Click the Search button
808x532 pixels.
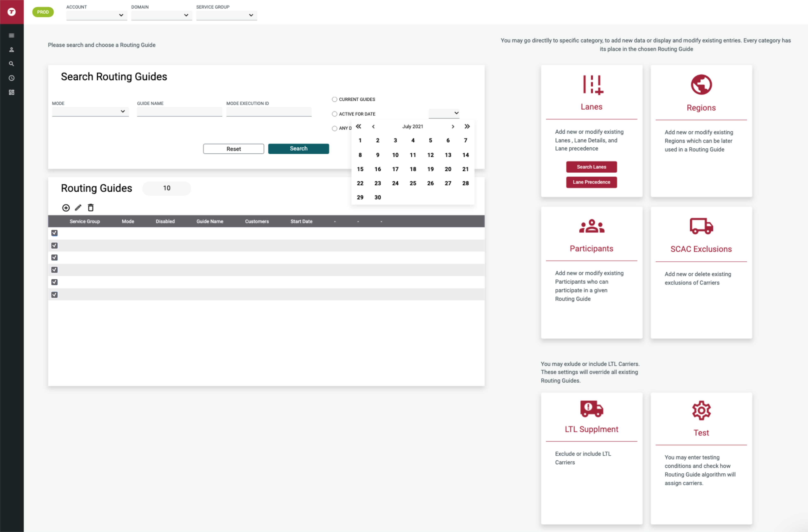[298, 149]
